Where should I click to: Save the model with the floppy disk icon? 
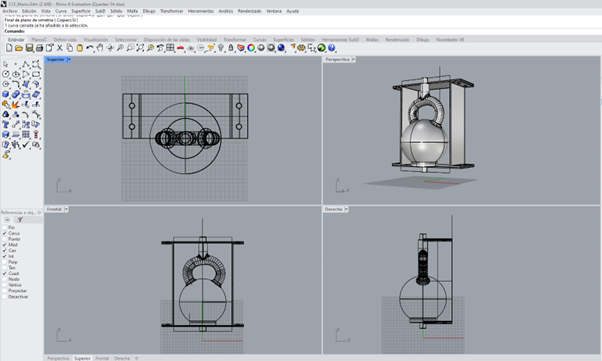(29, 48)
